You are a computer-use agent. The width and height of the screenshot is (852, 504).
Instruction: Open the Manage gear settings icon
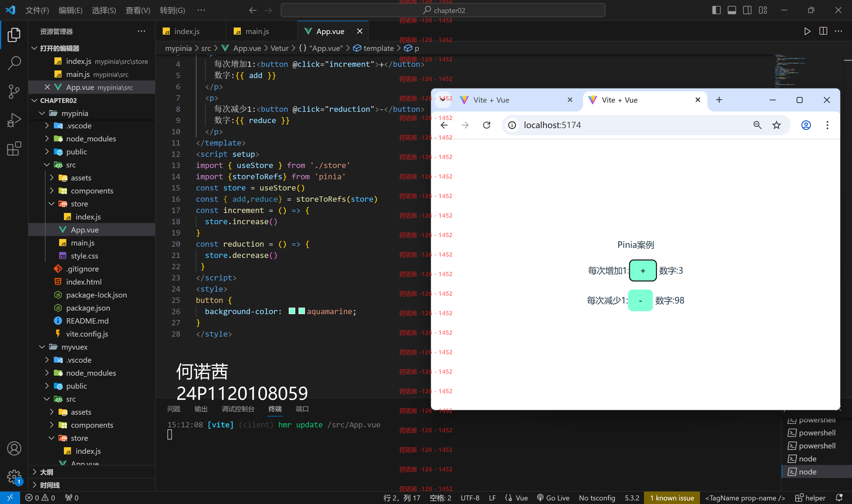[14, 477]
